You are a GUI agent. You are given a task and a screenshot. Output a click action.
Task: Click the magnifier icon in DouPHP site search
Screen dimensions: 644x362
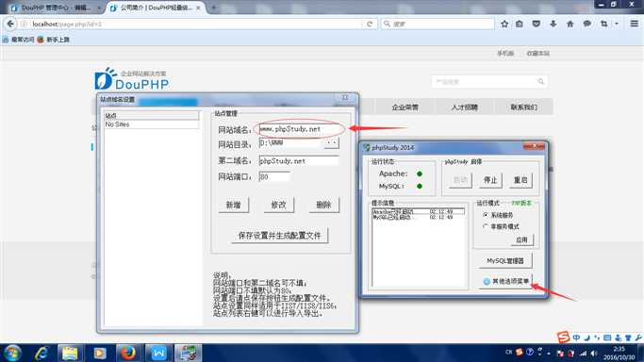(x=541, y=82)
